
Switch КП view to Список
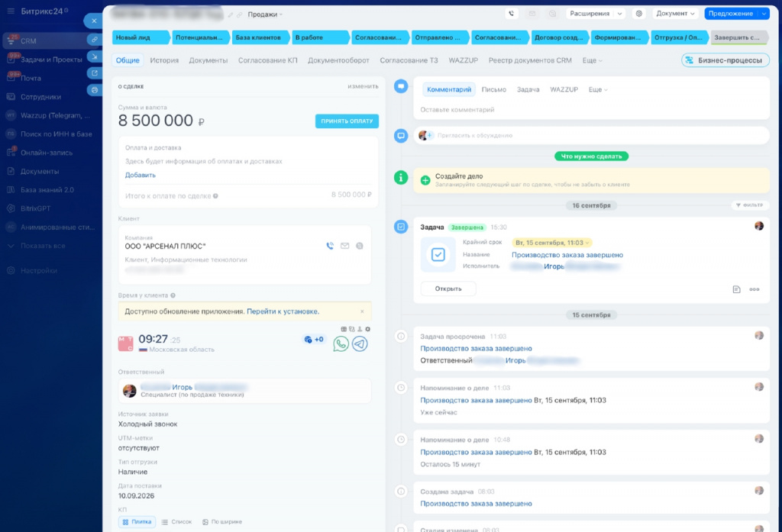176,522
